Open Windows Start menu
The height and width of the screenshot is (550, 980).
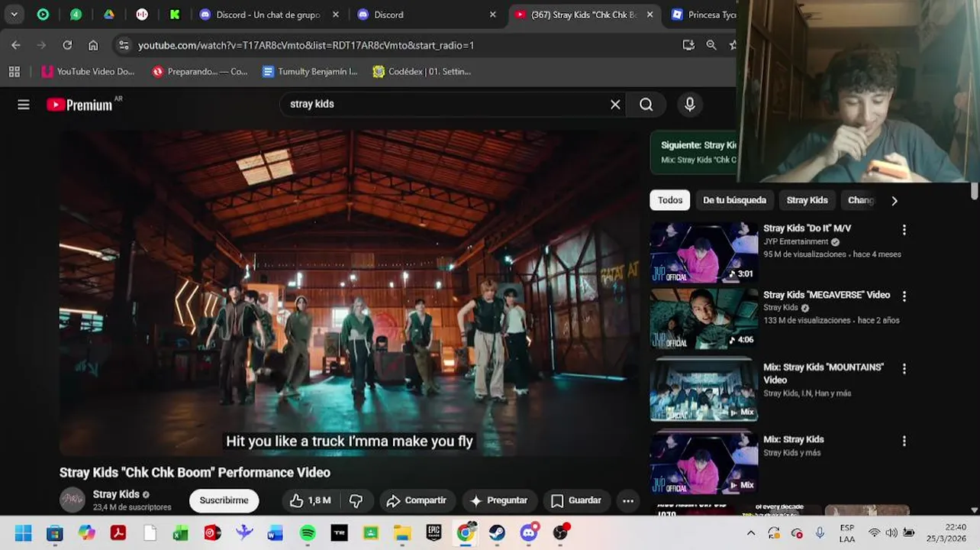[x=23, y=532]
